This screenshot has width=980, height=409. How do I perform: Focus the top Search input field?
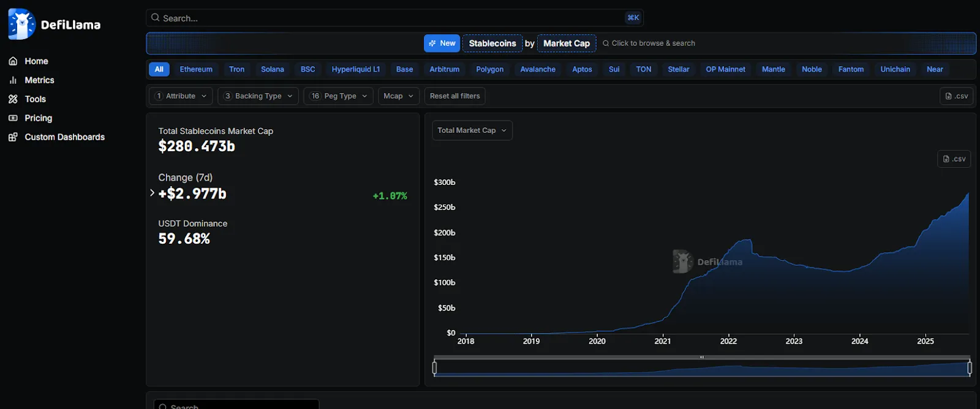(392, 18)
